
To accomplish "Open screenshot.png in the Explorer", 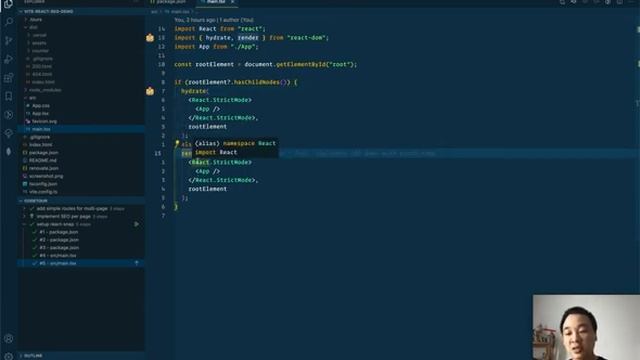I will tap(46, 176).
